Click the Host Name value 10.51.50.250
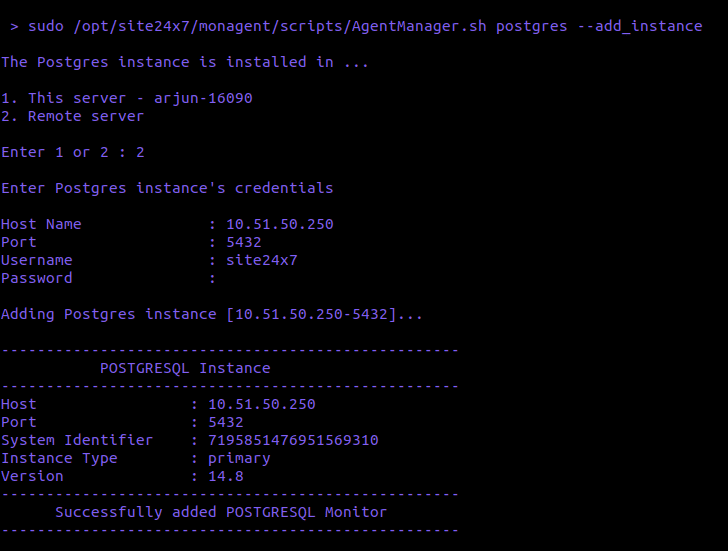This screenshot has width=728, height=551. tap(280, 224)
